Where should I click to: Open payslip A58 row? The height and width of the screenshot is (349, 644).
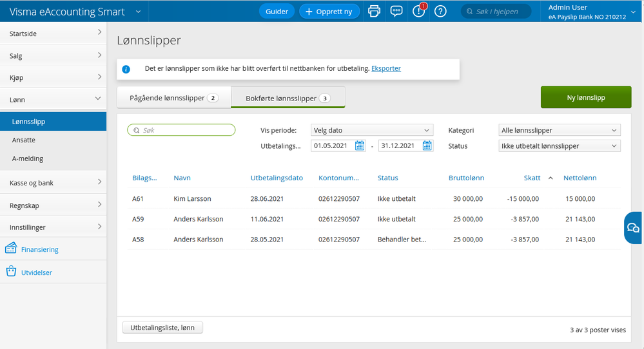[374, 239]
